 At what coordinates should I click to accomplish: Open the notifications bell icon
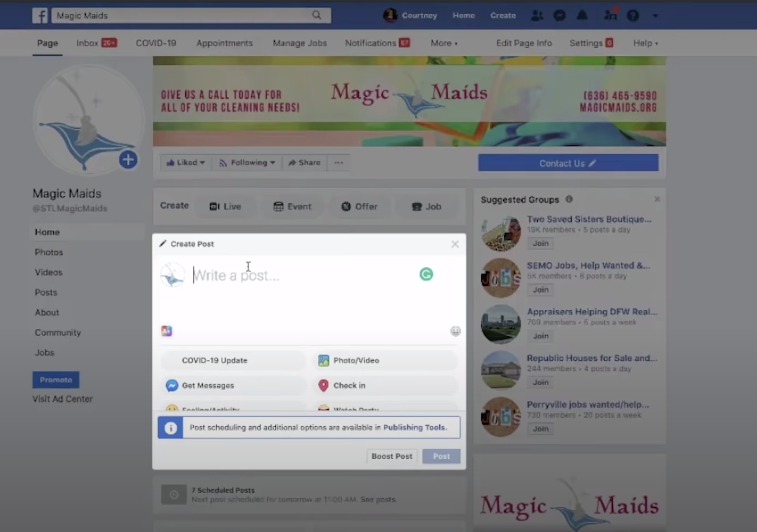click(582, 16)
